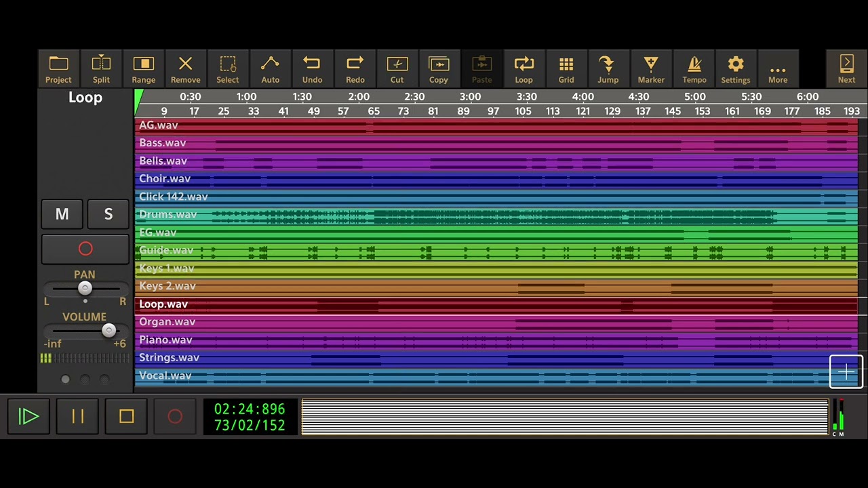Redo the last action

point(355,69)
